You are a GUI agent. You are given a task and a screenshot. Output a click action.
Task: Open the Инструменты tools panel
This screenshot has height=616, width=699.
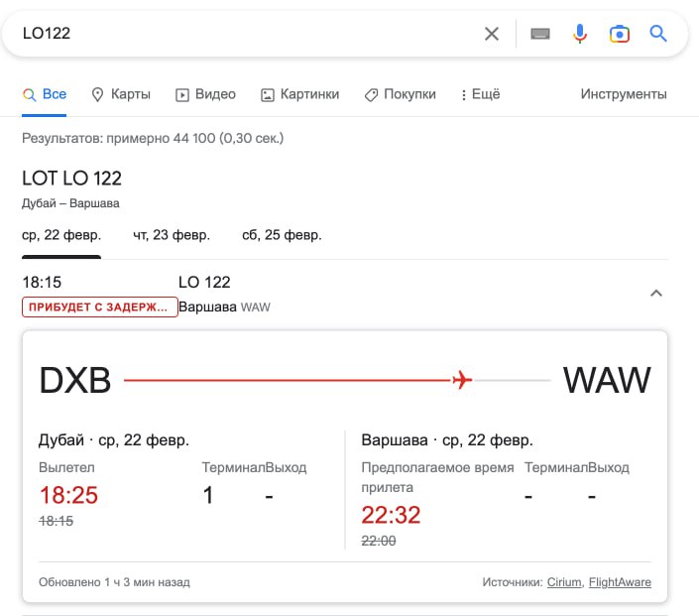[x=624, y=94]
